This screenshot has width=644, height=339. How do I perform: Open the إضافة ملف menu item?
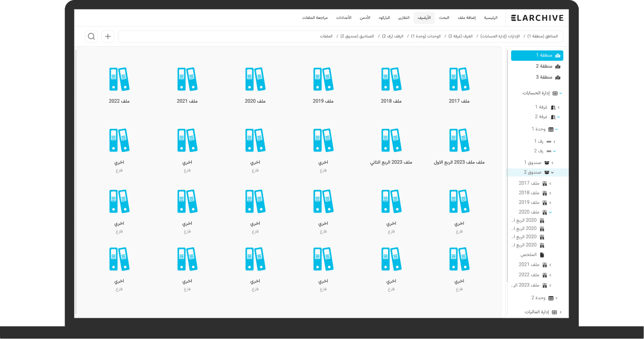467,18
